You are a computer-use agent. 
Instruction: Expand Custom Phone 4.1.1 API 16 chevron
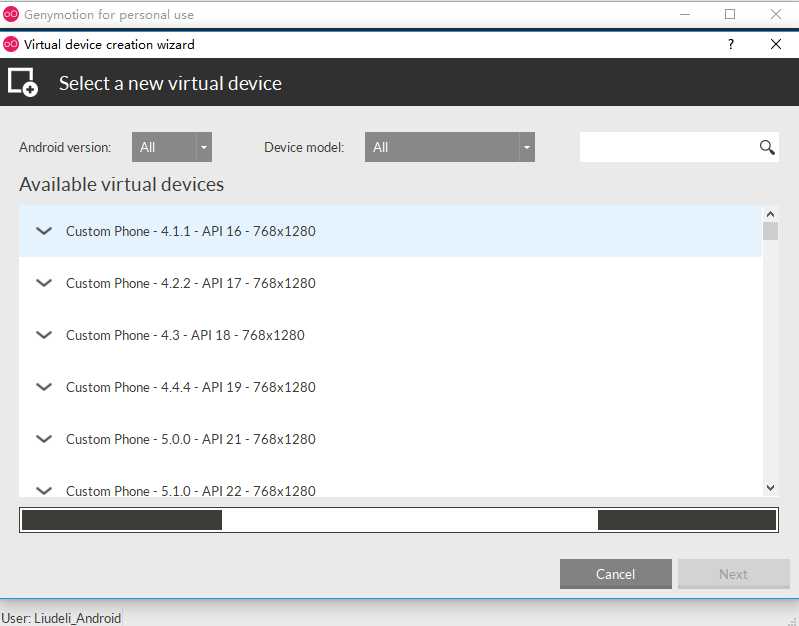point(44,231)
